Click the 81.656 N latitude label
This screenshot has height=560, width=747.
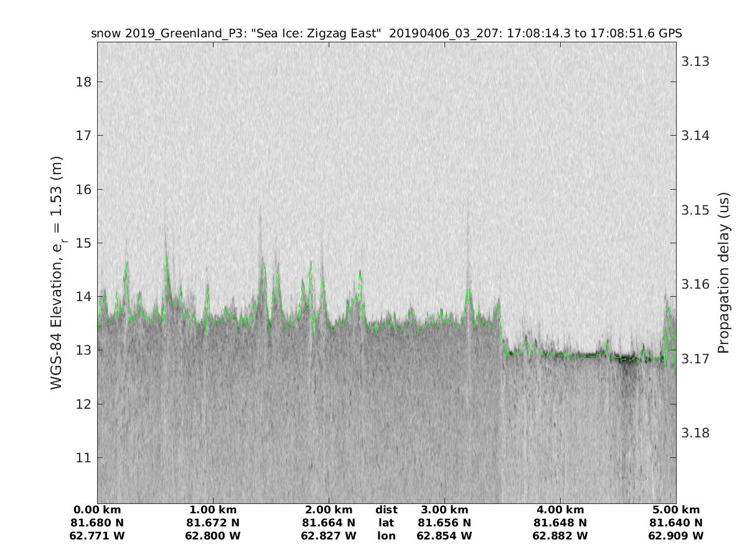(444, 523)
